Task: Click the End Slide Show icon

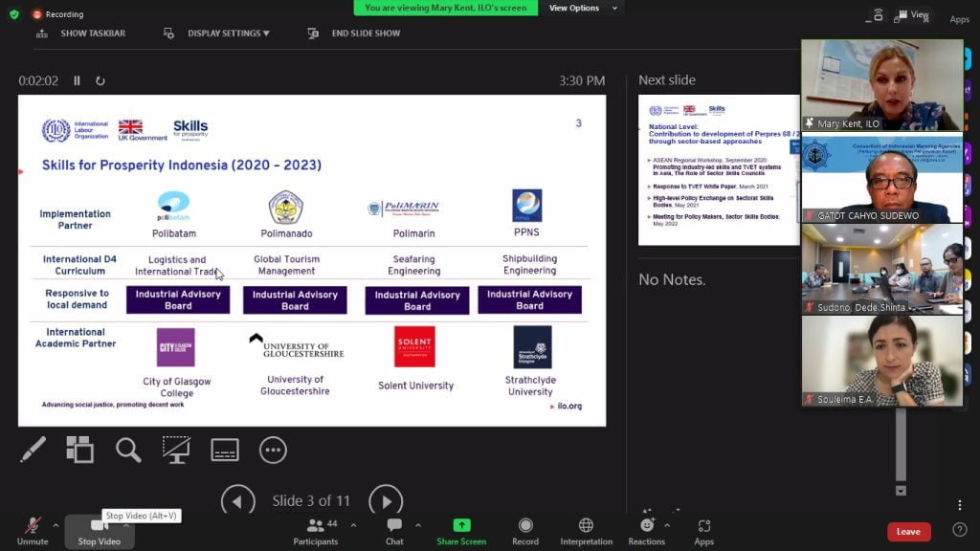Action: pyautogui.click(x=313, y=33)
